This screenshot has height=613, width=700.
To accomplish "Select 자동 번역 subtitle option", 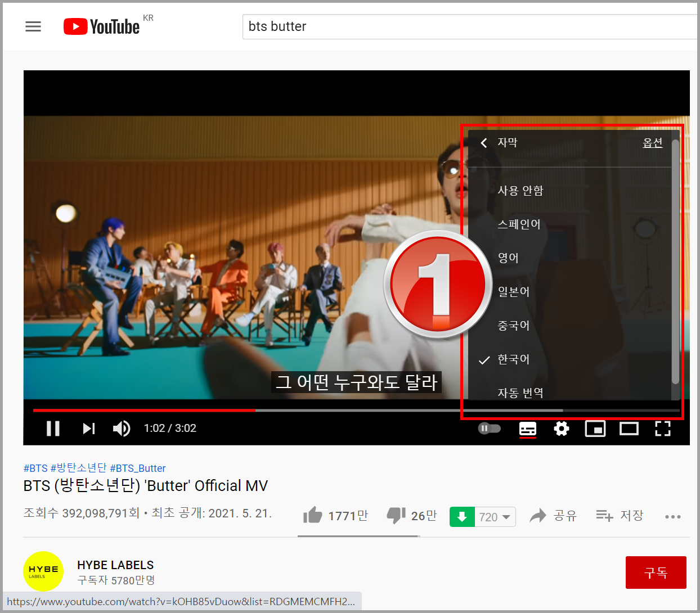I will pos(570,391).
